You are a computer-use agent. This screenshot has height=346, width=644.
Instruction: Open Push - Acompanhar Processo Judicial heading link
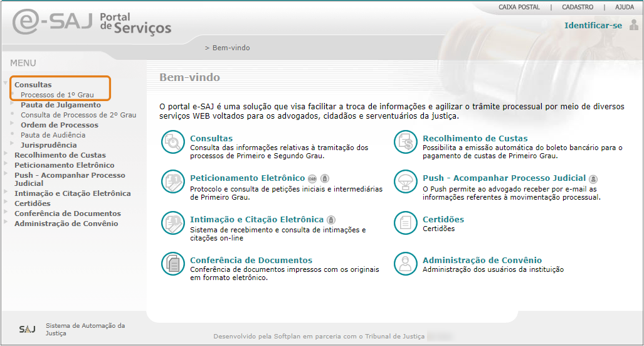[504, 178]
